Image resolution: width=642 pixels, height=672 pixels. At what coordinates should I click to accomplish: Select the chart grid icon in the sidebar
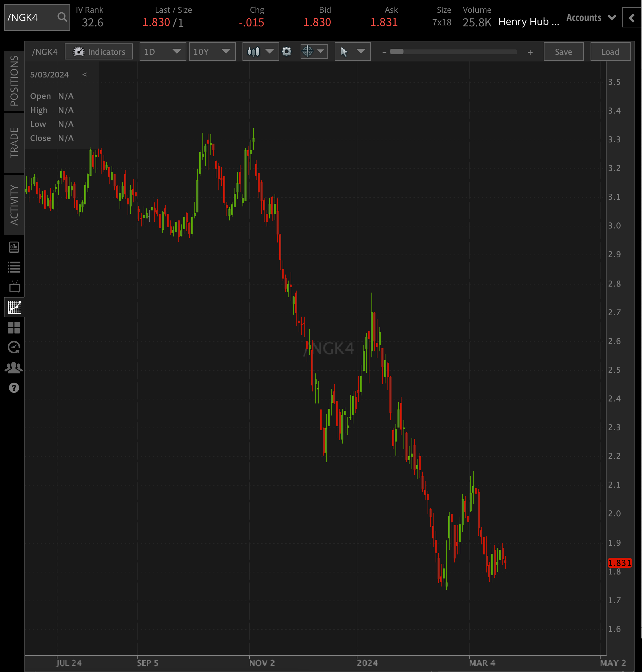tap(14, 307)
